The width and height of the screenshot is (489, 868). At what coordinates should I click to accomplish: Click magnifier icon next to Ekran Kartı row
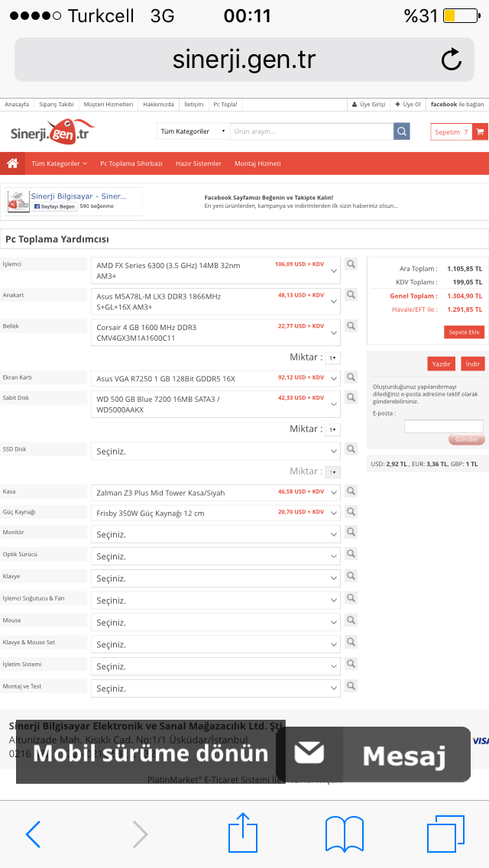[351, 377]
